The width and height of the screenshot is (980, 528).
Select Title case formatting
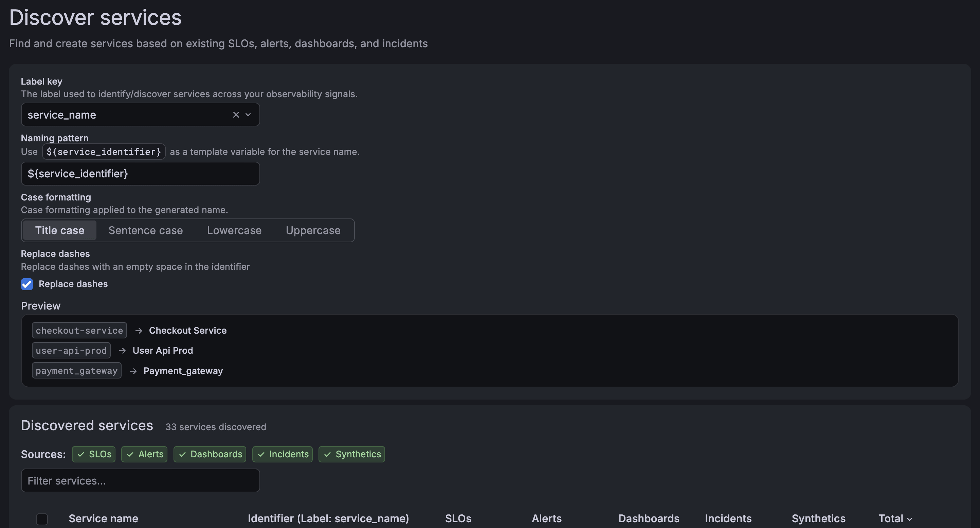tap(60, 230)
